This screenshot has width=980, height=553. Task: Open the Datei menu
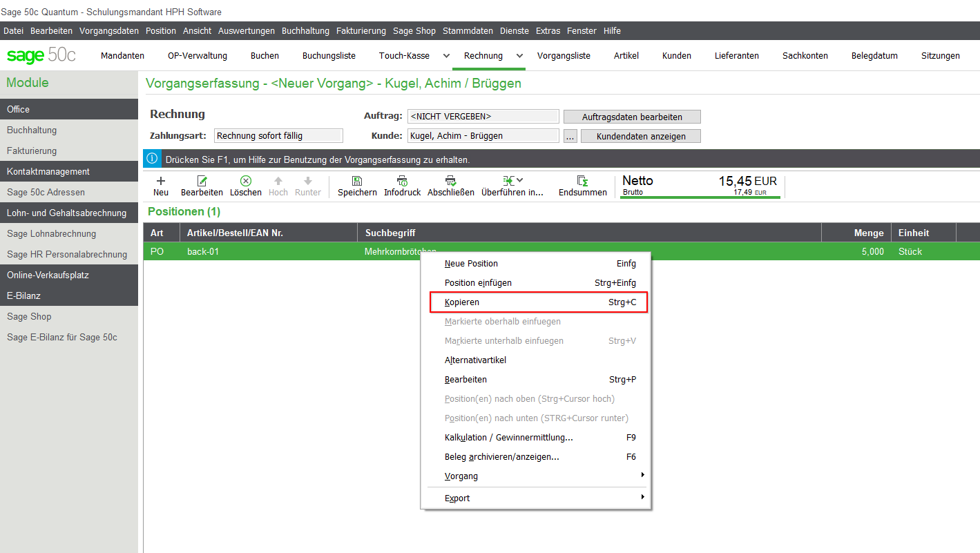(13, 31)
